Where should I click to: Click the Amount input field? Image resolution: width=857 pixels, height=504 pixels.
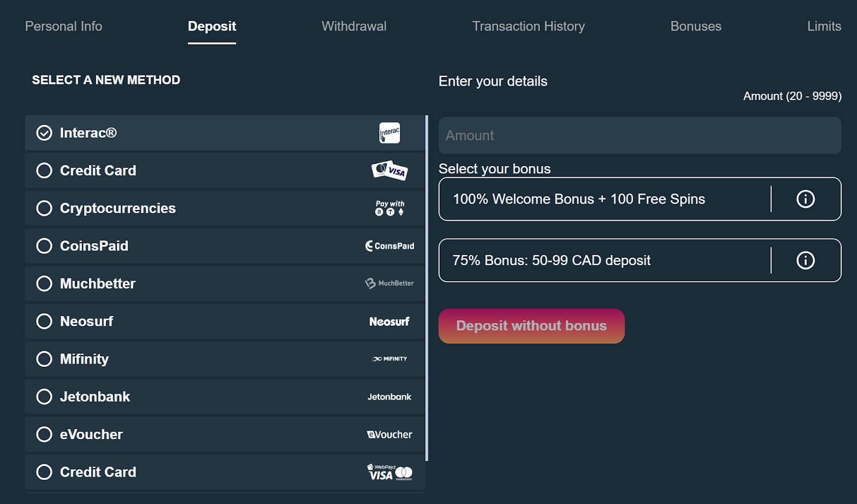pyautogui.click(x=640, y=136)
